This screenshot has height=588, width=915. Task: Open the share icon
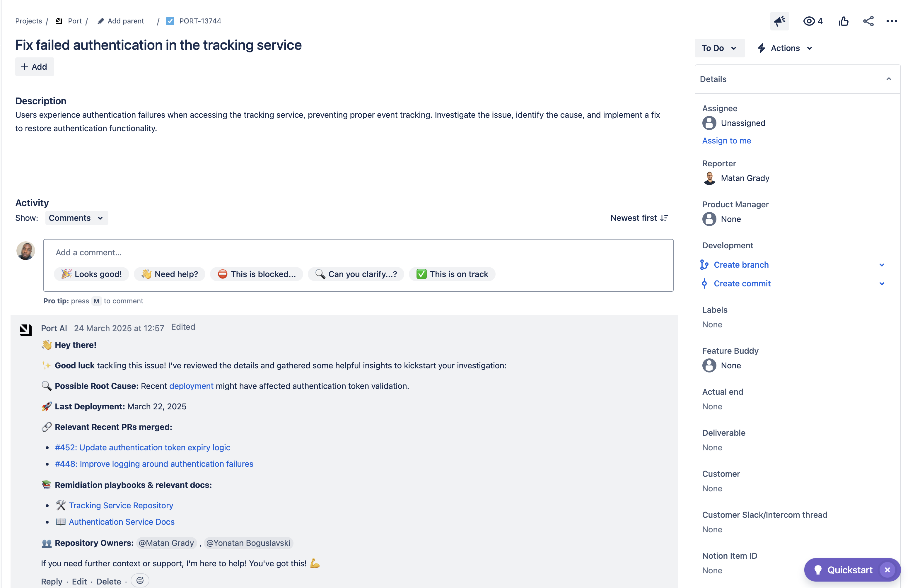tap(868, 21)
